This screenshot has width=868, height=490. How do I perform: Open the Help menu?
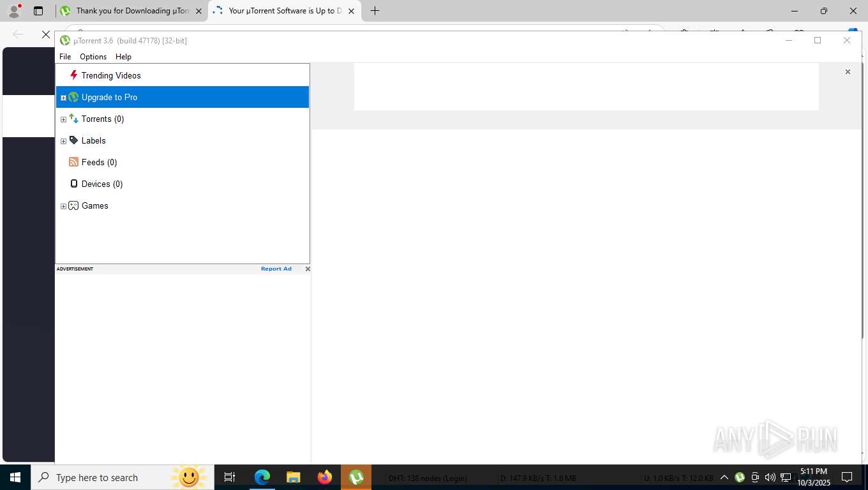tap(123, 57)
